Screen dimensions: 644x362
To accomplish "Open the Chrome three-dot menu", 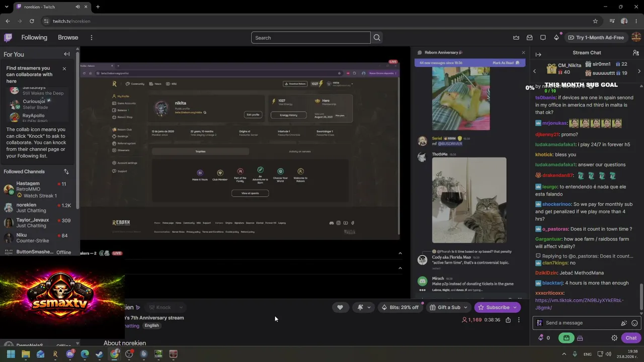I will (x=636, y=21).
